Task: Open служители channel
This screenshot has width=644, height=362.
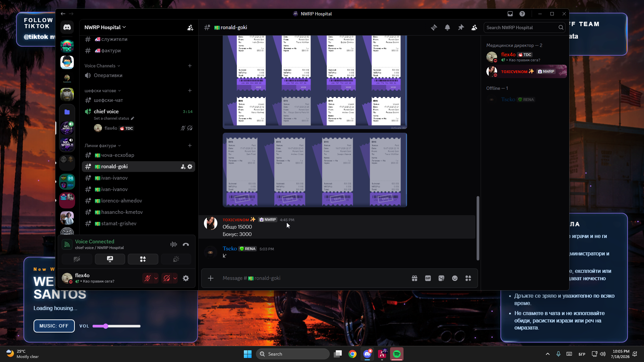Action: [x=138, y=39]
